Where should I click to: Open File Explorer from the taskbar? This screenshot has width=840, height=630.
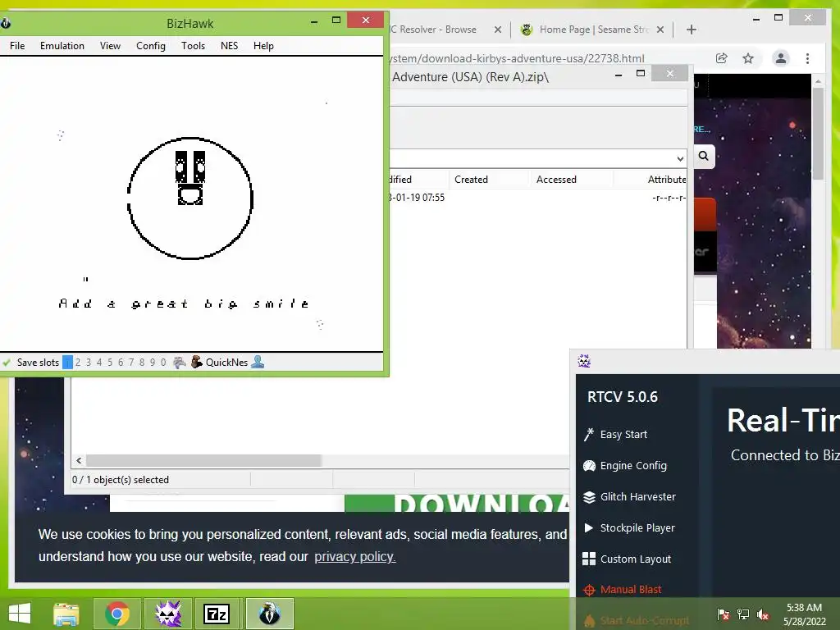coord(66,614)
